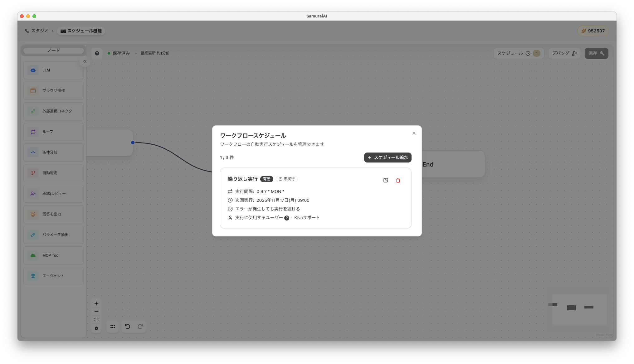
Task: Zoom in using the plus control
Action: (x=96, y=303)
